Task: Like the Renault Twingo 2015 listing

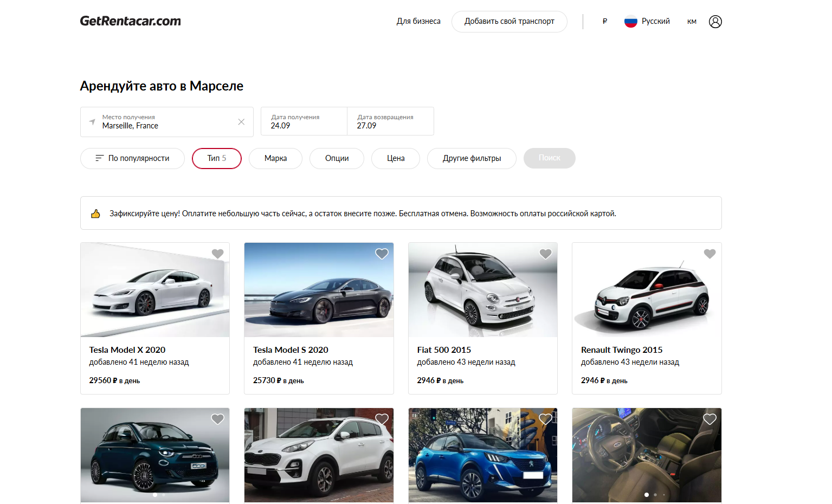Action: point(710,254)
